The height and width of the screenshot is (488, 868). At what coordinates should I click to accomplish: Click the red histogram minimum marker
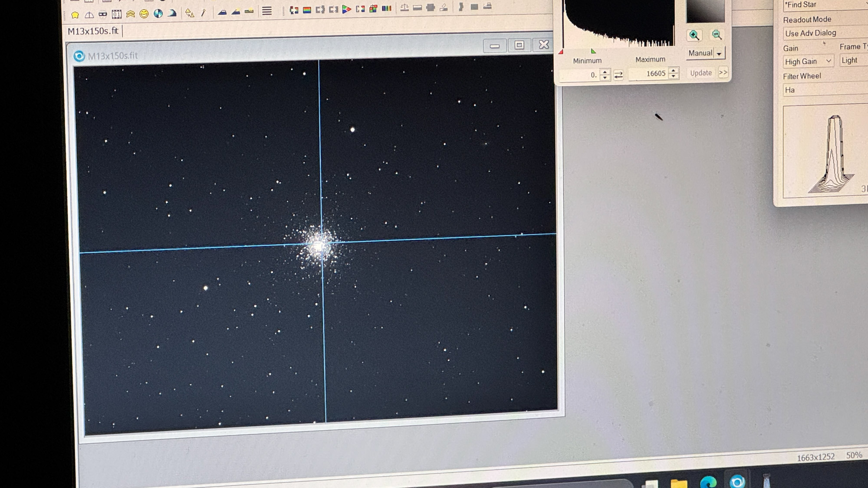[561, 52]
